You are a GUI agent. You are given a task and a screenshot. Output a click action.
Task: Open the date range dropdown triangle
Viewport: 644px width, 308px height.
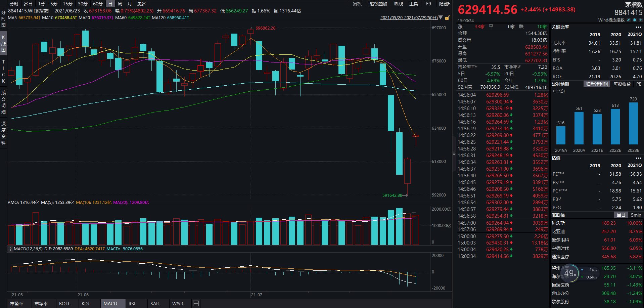(x=441, y=17)
